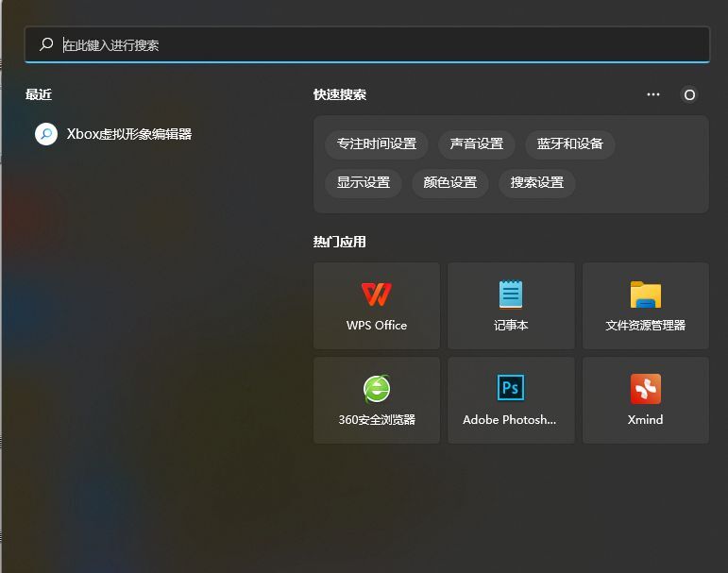
Task: Click the 360安全浏览器 label text
Action: click(x=377, y=420)
